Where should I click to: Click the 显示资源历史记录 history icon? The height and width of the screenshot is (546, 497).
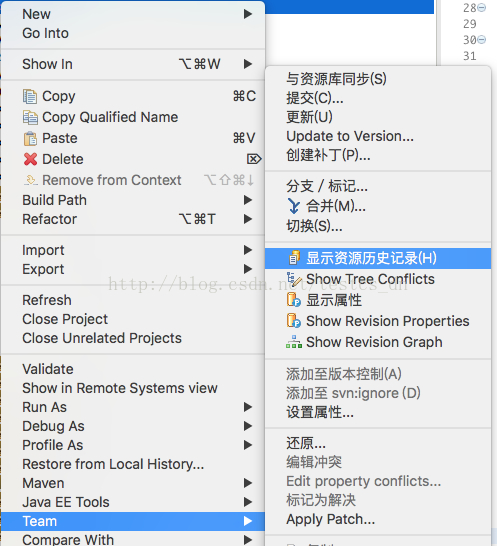point(294,258)
